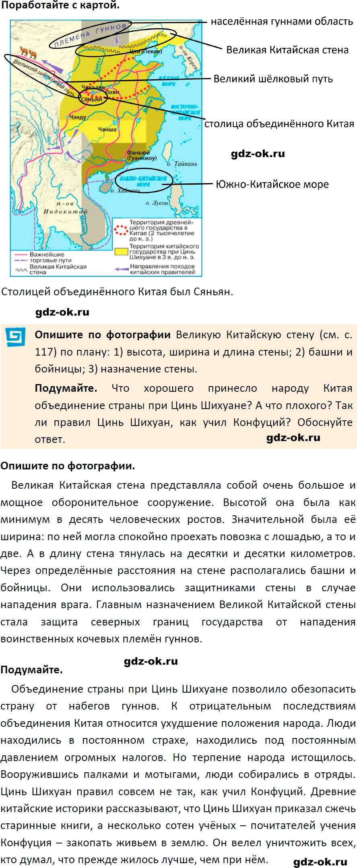Click 'Великий шёлковый путь' text written on the map
The width and height of the screenshot is (357, 868).
point(44,78)
